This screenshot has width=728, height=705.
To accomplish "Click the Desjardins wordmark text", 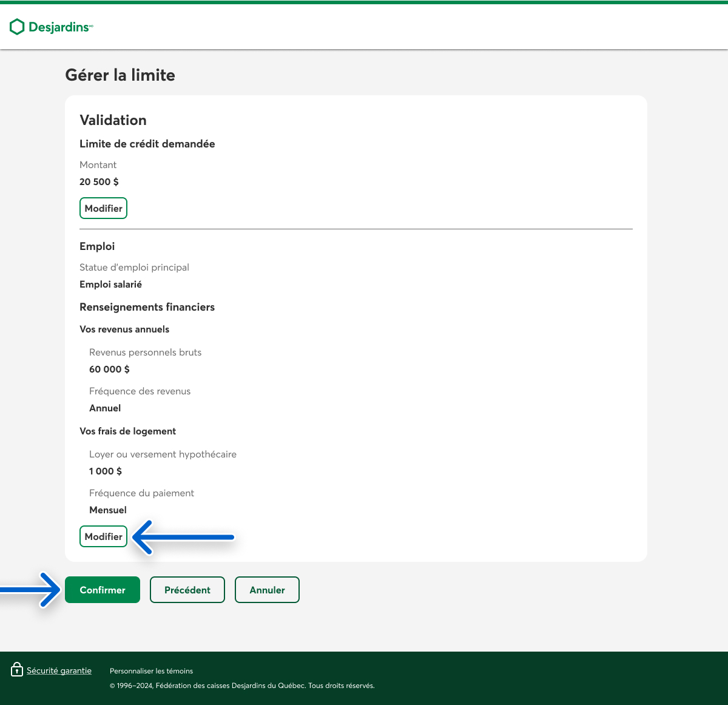I will pyautogui.click(x=59, y=27).
